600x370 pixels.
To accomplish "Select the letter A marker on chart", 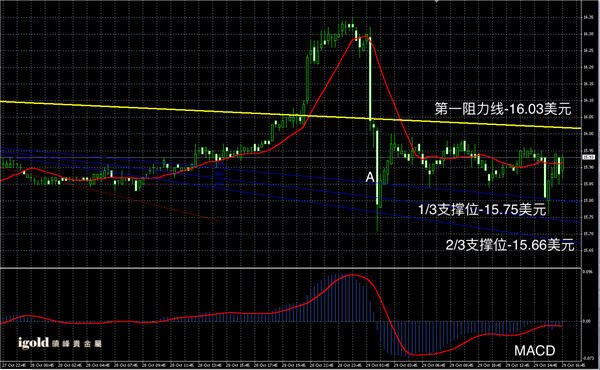I will pos(370,177).
